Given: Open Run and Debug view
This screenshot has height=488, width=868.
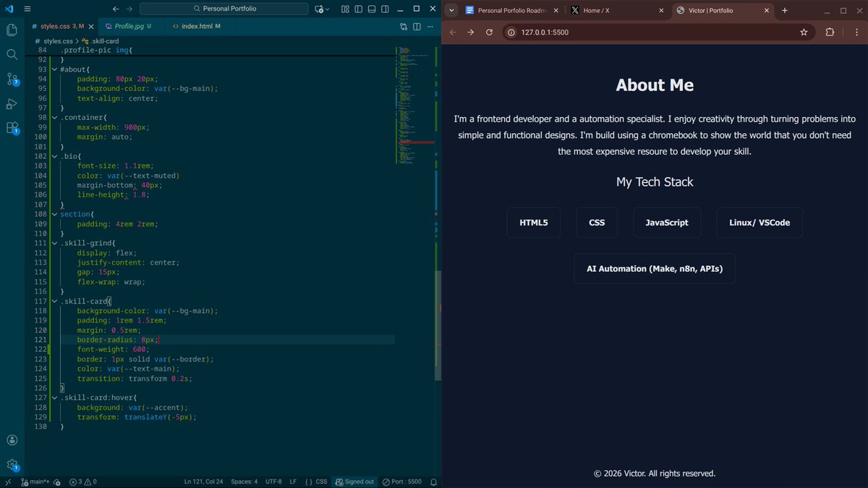Looking at the screenshot, I should 12,103.
